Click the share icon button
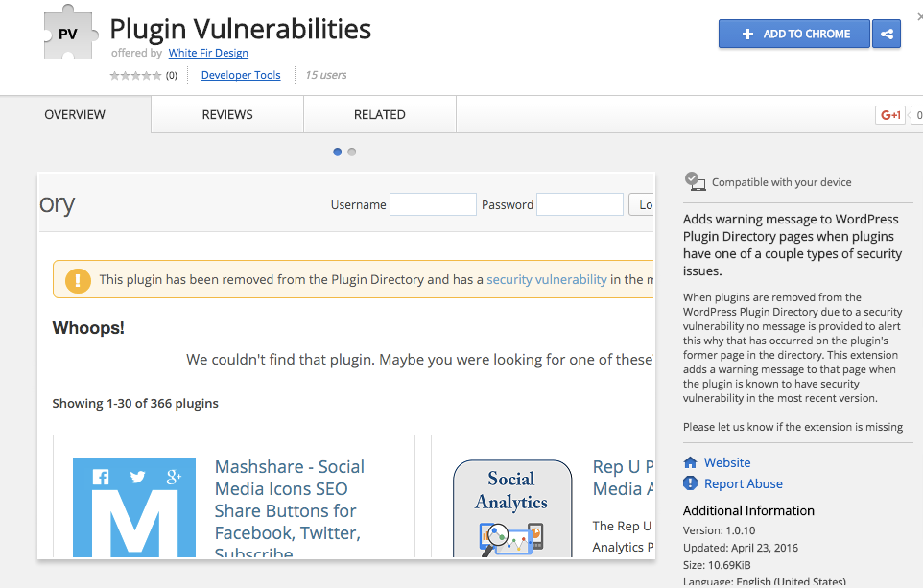The height and width of the screenshot is (588, 923). click(x=887, y=35)
